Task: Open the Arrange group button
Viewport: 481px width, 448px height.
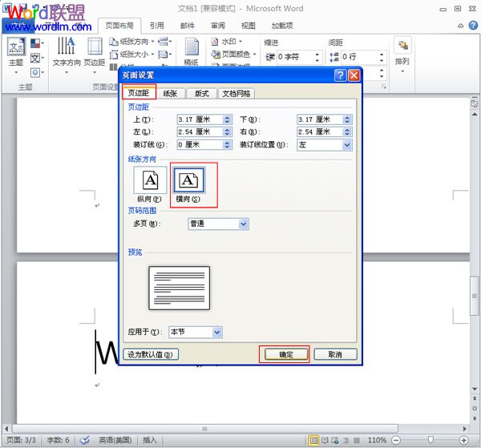Action: point(402,55)
